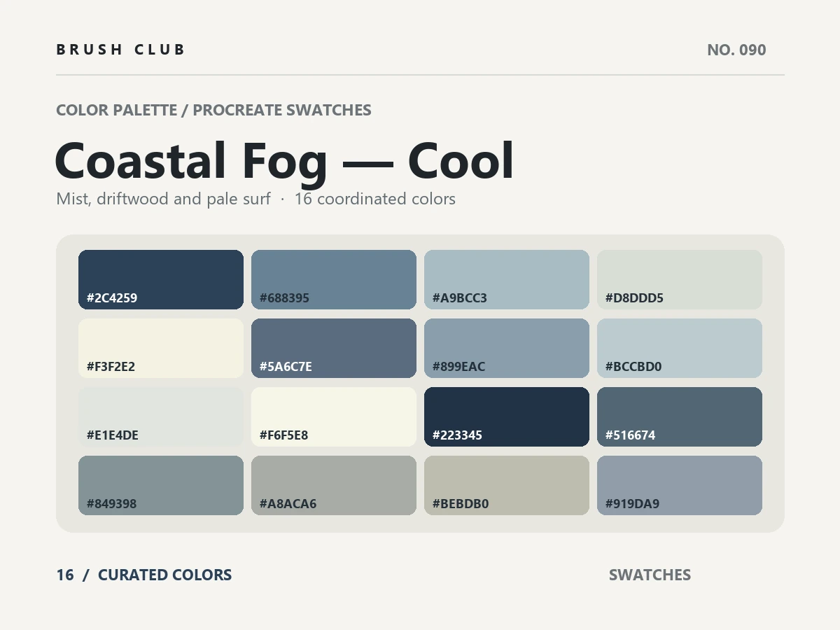Pick the slate blue #688395 swatch
Screen dimensions: 840x630
tap(334, 279)
